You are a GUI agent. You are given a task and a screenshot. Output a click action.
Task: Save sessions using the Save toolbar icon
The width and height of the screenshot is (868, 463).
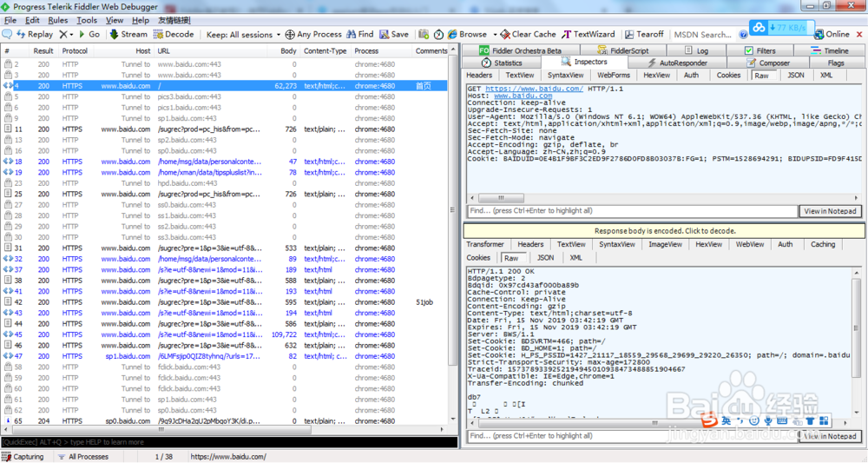click(394, 35)
